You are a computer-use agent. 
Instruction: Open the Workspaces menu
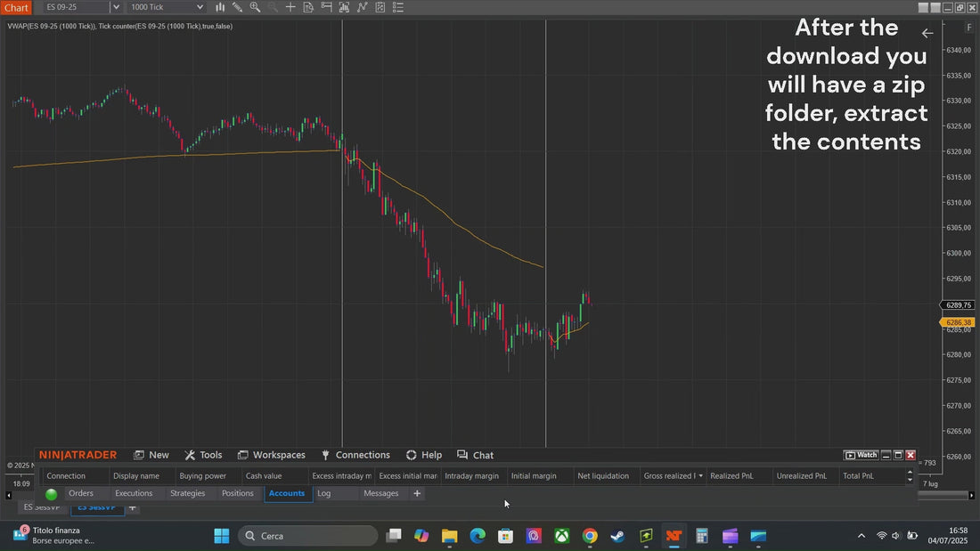(271, 455)
